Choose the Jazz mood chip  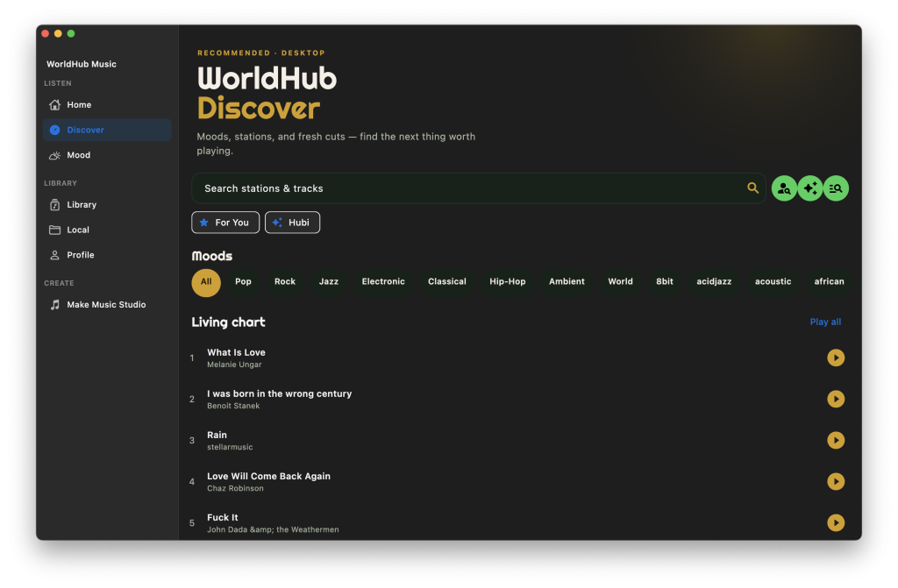(329, 281)
